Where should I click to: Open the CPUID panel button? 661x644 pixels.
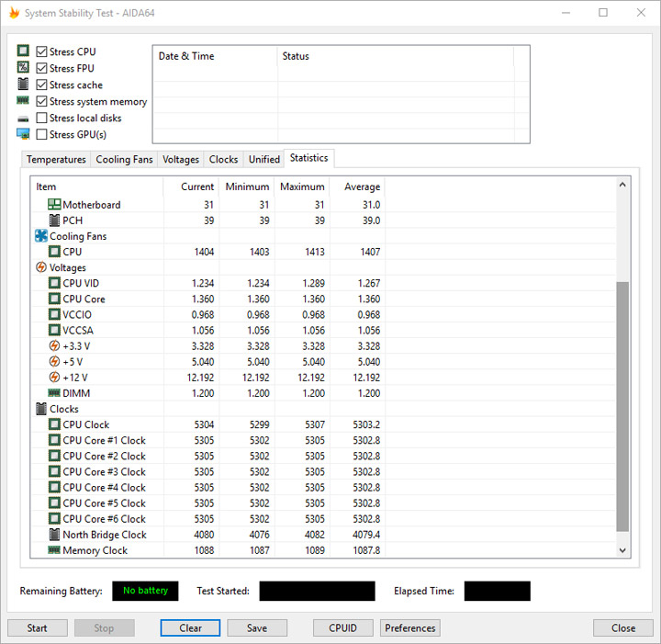[x=342, y=628]
